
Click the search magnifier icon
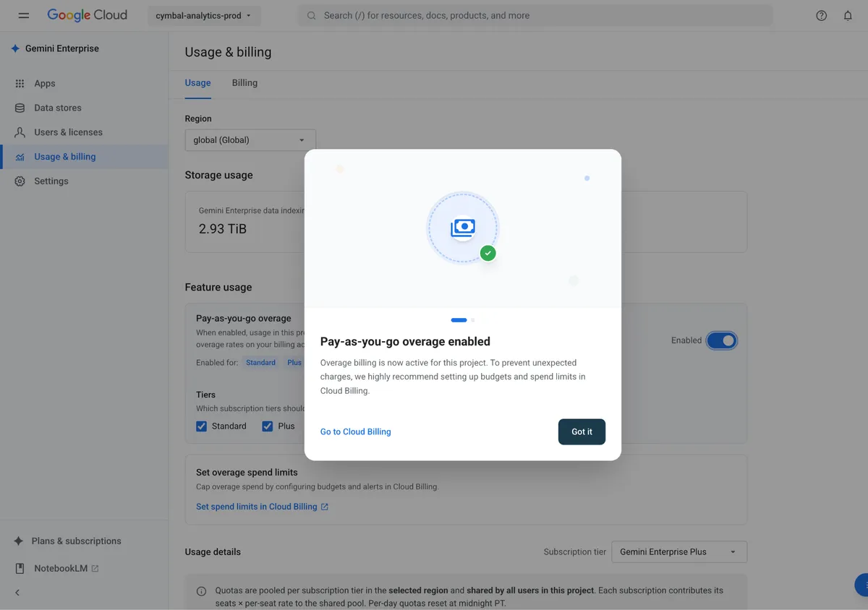(311, 15)
